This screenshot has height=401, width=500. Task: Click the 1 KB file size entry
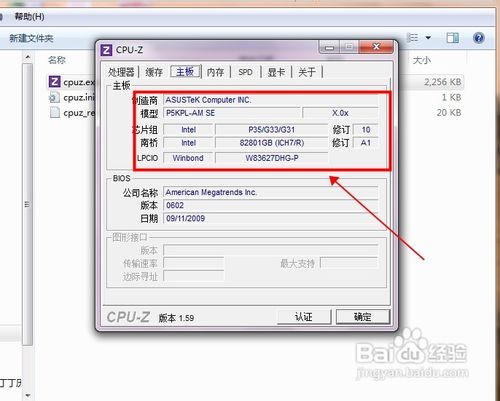pyautogui.click(x=451, y=97)
